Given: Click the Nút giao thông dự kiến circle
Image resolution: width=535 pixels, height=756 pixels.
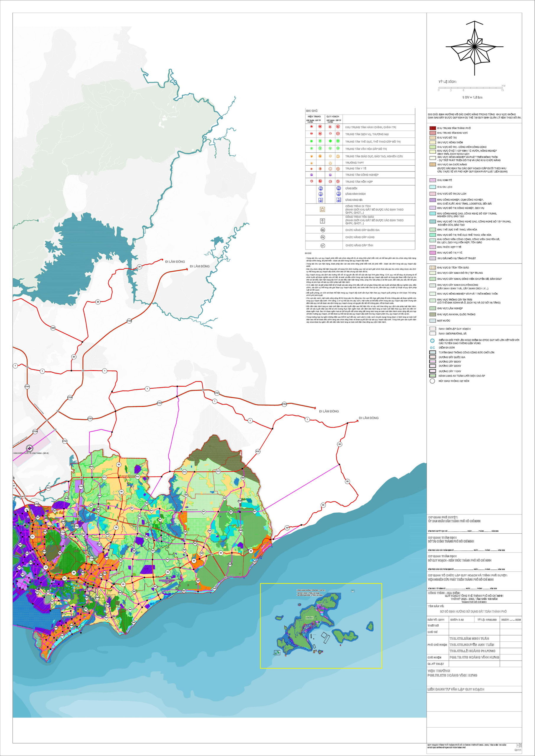Looking at the screenshot, I should pos(432,381).
